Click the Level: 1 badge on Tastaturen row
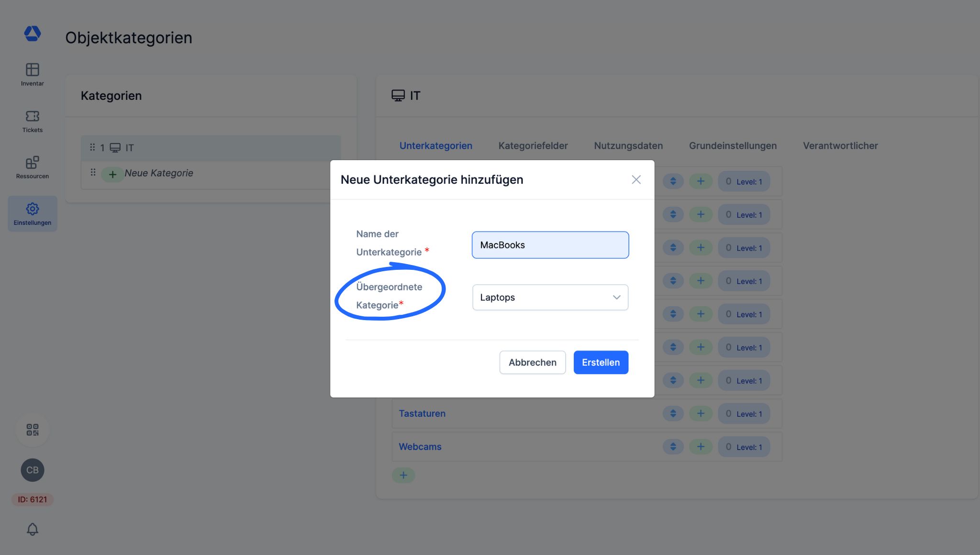The image size is (980, 555). [744, 413]
